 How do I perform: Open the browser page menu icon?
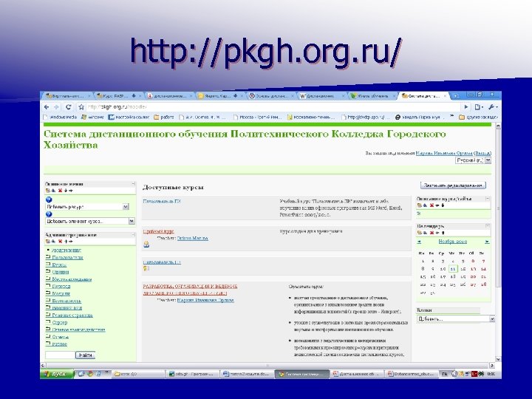[479, 107]
